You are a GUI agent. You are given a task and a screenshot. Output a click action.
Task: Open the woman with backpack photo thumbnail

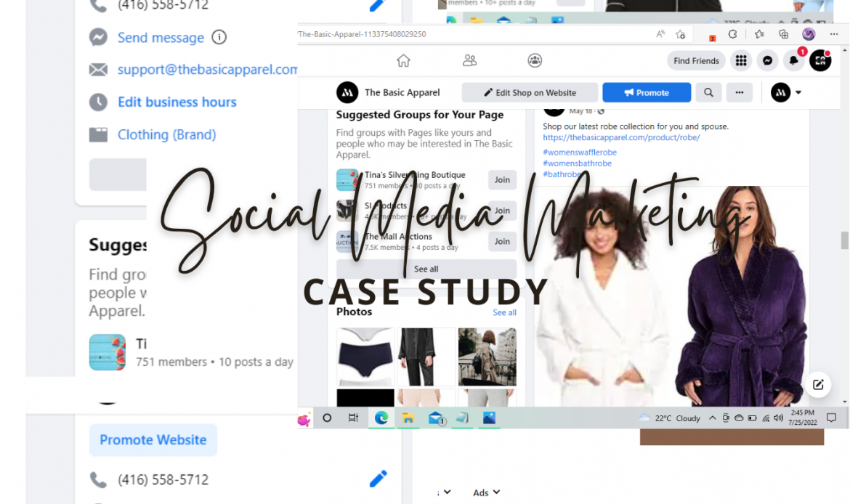[487, 357]
